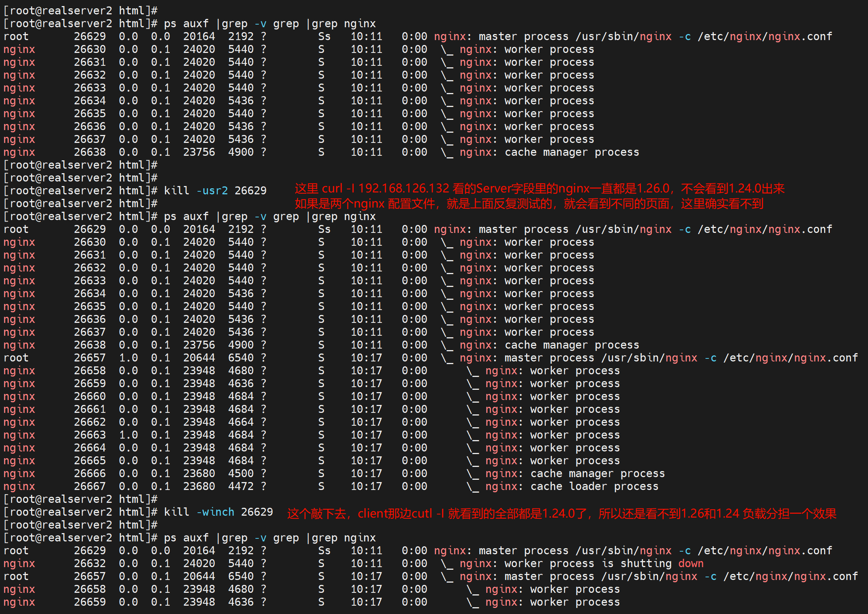868x614 pixels.
Task: Click the 'worker process is shutting down' line
Action: point(604,563)
